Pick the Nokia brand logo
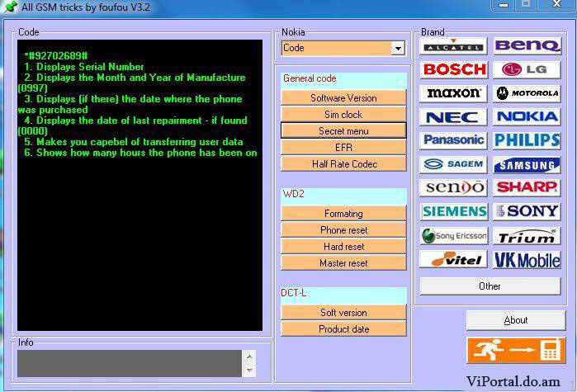577x392 pixels. [527, 117]
